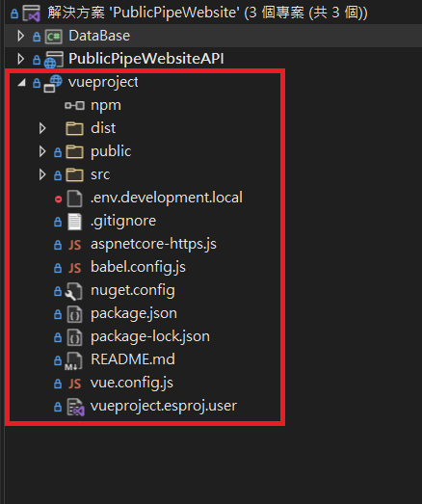
Task: Click the JS icon for aspnetcore-https.js
Action: tap(74, 245)
